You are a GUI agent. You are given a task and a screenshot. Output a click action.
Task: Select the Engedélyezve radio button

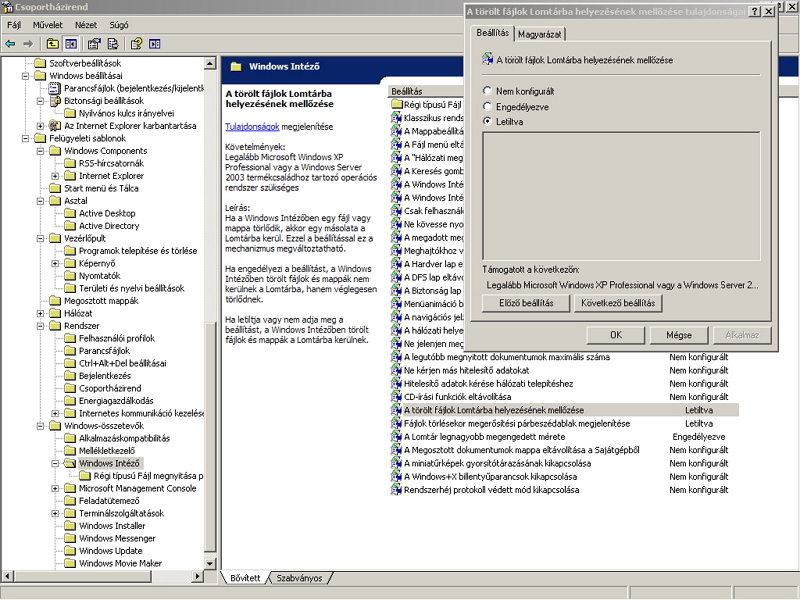(x=487, y=107)
